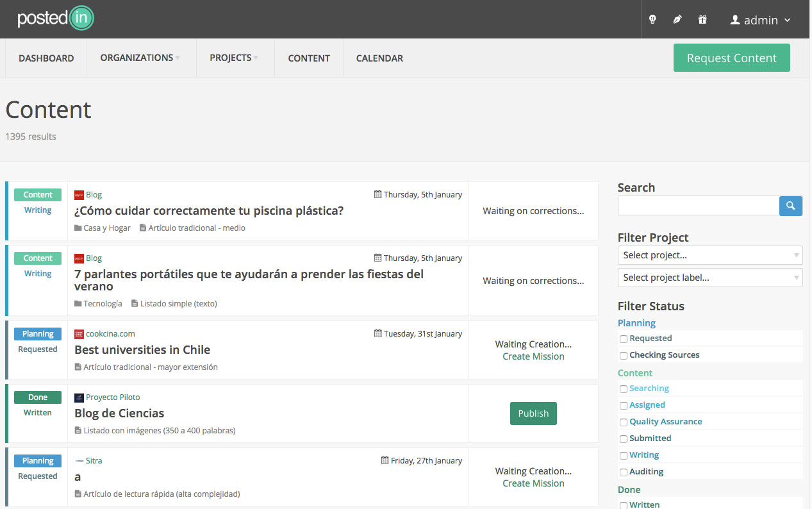Click the cookcina.com project icon

[x=79, y=334]
